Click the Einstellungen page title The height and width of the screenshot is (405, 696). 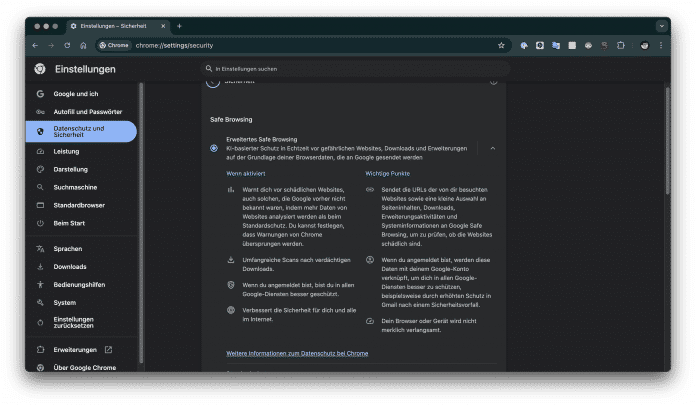tap(85, 69)
